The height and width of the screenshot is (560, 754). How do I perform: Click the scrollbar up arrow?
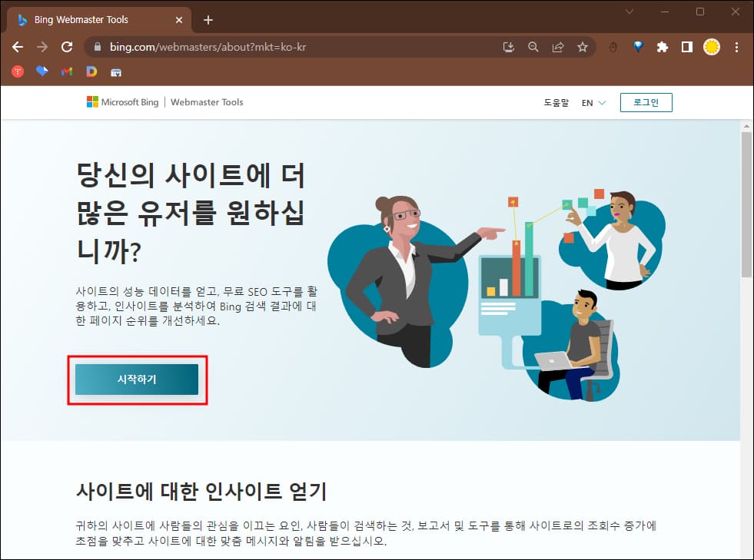click(746, 127)
